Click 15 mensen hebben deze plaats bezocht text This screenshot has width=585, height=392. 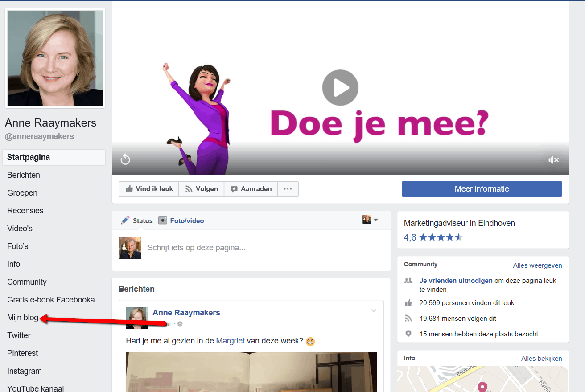coord(479,334)
